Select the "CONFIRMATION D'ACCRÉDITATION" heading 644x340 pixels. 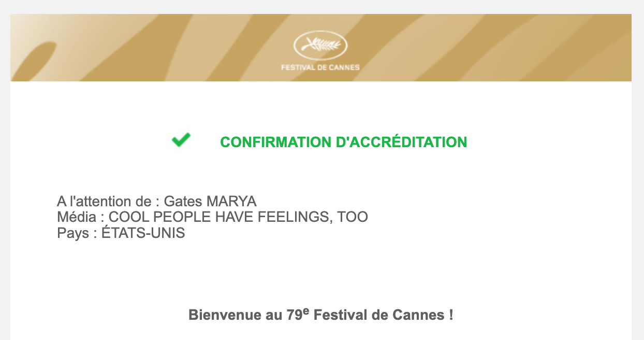343,142
